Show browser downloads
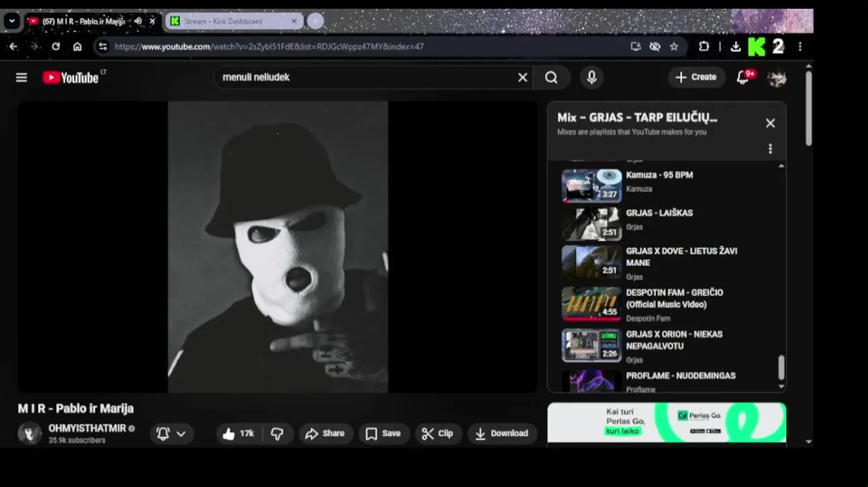Image resolution: width=868 pixels, height=487 pixels. click(x=736, y=47)
